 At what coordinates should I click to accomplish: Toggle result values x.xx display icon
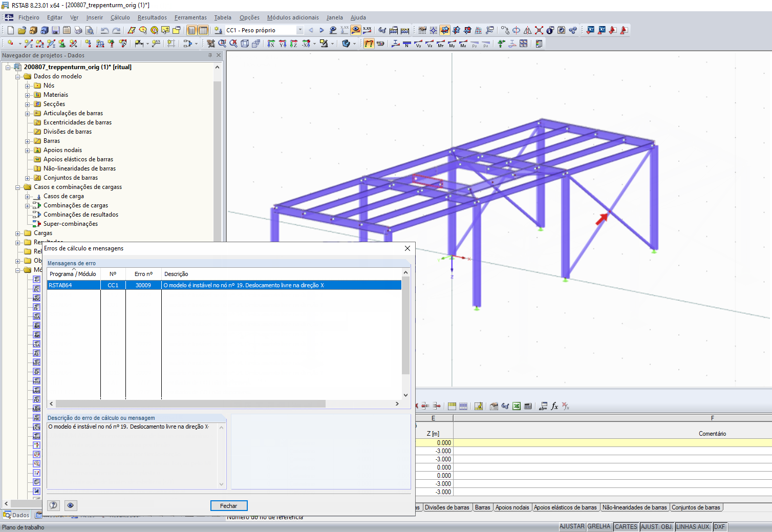coord(367,30)
